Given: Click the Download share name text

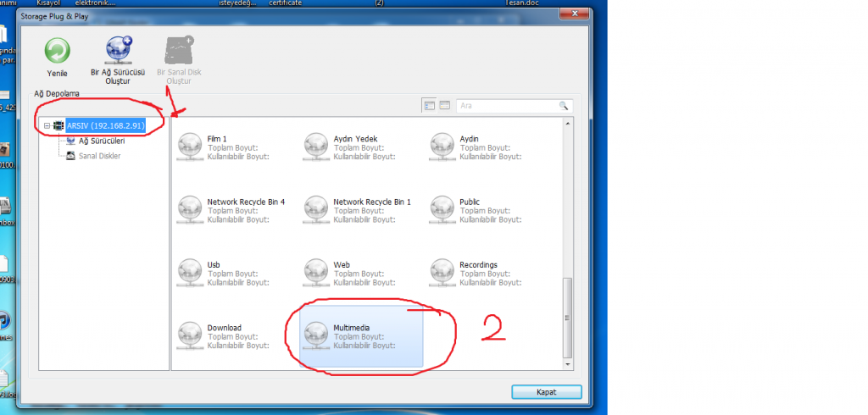Looking at the screenshot, I should (224, 328).
